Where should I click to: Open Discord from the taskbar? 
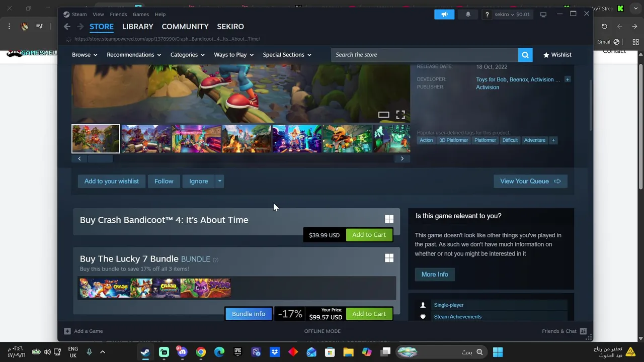(x=182, y=352)
